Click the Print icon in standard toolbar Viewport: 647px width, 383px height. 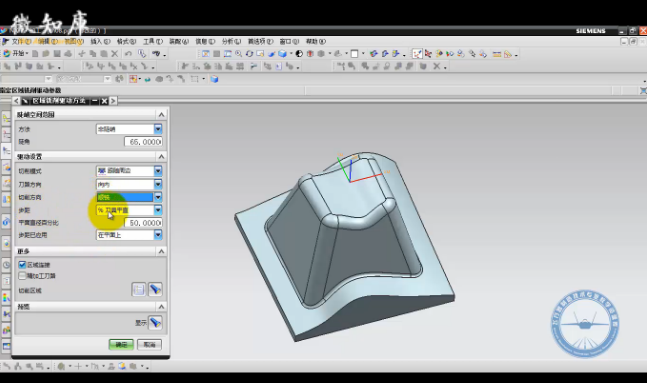[68, 54]
